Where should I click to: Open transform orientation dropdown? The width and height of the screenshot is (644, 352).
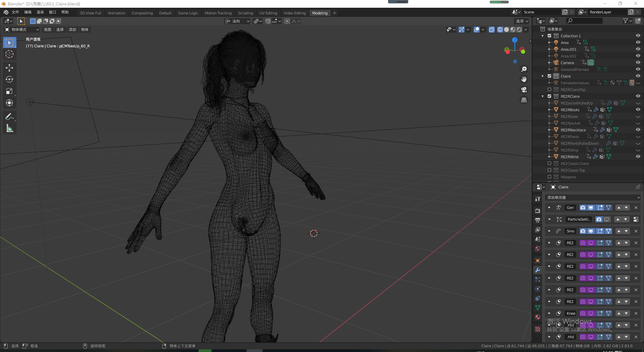click(x=237, y=21)
